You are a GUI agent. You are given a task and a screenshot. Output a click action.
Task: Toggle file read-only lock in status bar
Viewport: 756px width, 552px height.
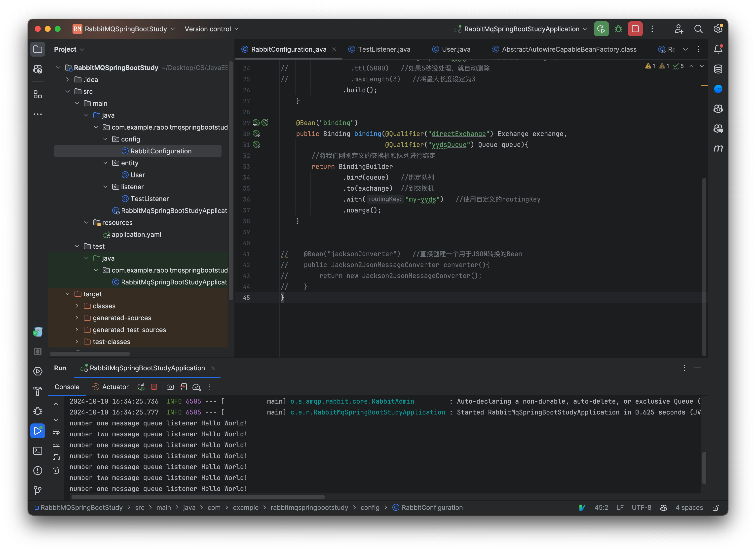pos(716,508)
